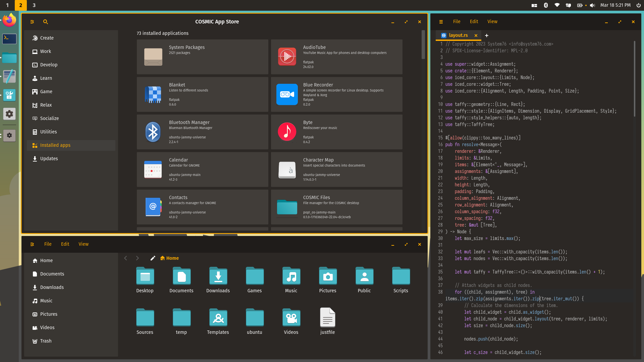The image size is (644, 362).
Task: Click the edit path pencil icon
Action: pyautogui.click(x=153, y=258)
